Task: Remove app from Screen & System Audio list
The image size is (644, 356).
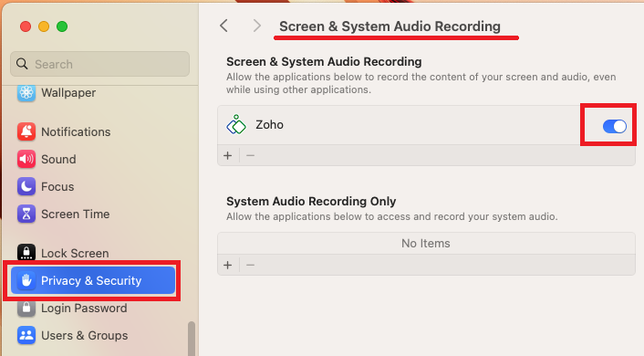Action: [250, 156]
